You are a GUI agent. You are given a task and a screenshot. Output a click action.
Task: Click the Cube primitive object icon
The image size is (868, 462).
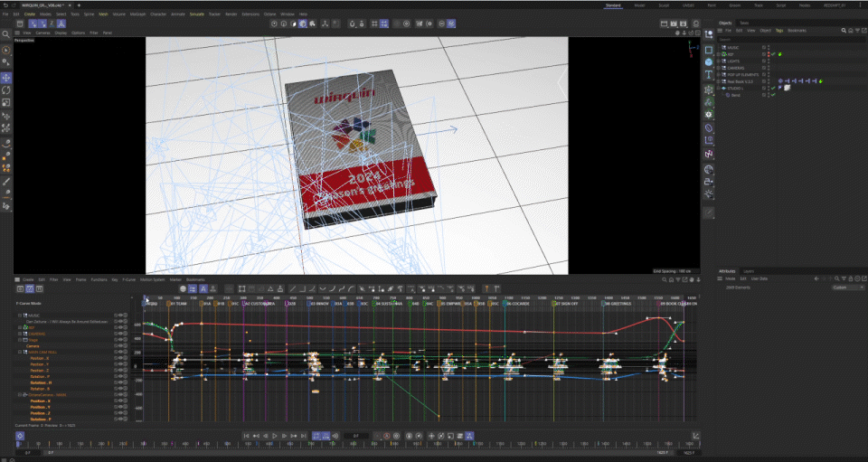[x=709, y=62]
